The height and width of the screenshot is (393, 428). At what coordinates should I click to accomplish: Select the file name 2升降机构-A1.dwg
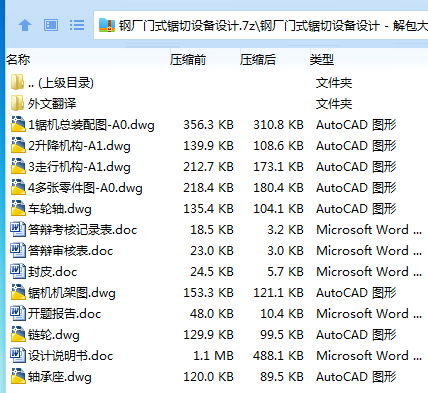pyautogui.click(x=79, y=146)
